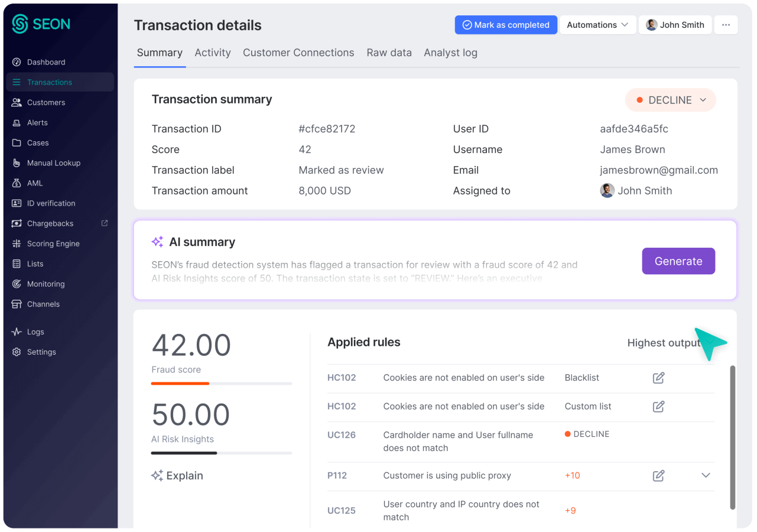The height and width of the screenshot is (532, 757).
Task: Open the Chargebacks external link icon
Action: tap(105, 223)
